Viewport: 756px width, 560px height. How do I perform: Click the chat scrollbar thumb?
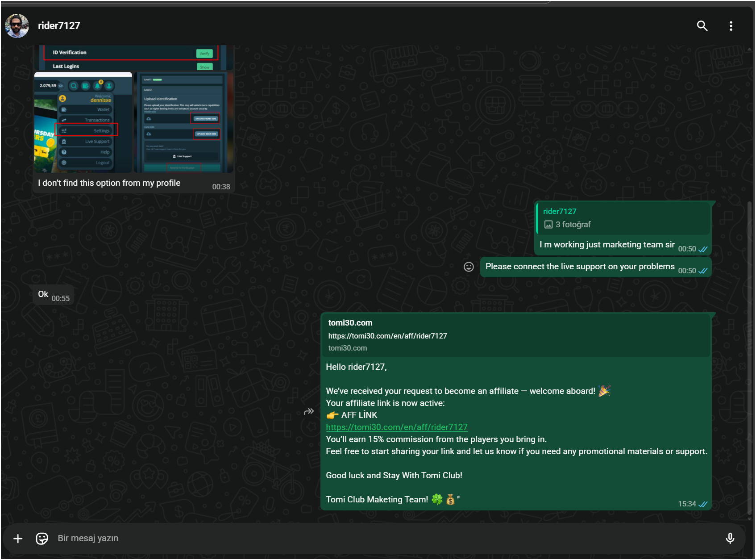(750, 359)
